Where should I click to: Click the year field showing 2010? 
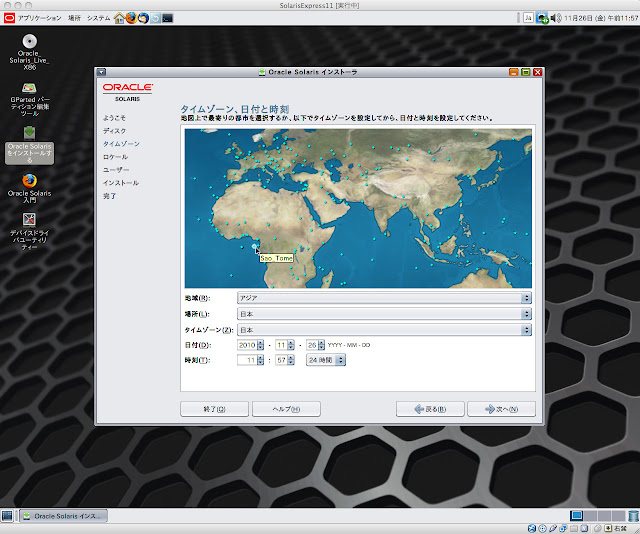[x=247, y=345]
